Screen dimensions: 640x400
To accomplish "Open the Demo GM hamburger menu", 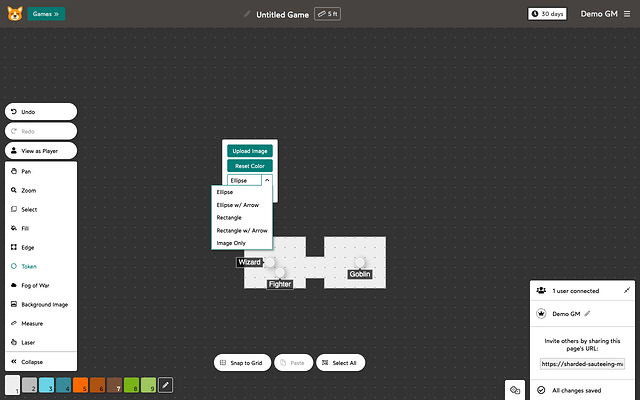I will click(x=625, y=14).
